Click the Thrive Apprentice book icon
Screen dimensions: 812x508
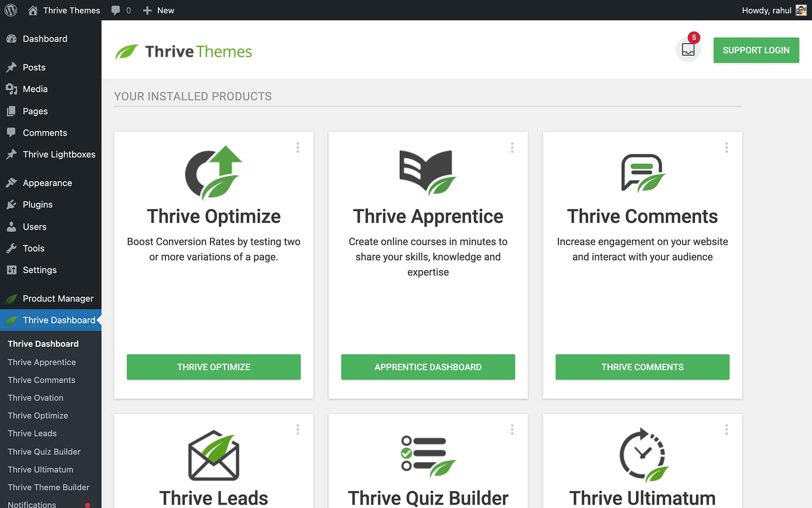point(428,172)
